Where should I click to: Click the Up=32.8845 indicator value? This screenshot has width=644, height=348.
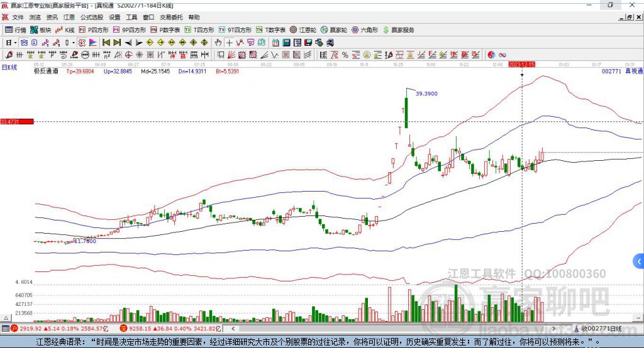(x=118, y=71)
